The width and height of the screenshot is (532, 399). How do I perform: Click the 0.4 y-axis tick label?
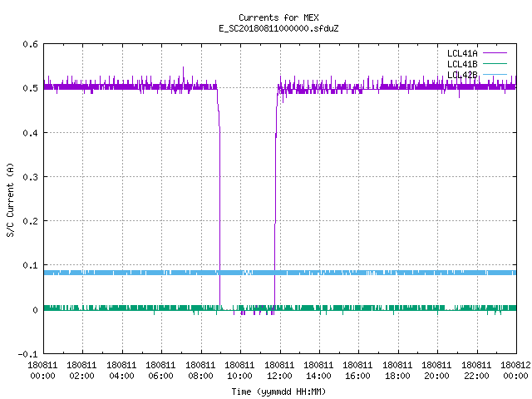30,133
